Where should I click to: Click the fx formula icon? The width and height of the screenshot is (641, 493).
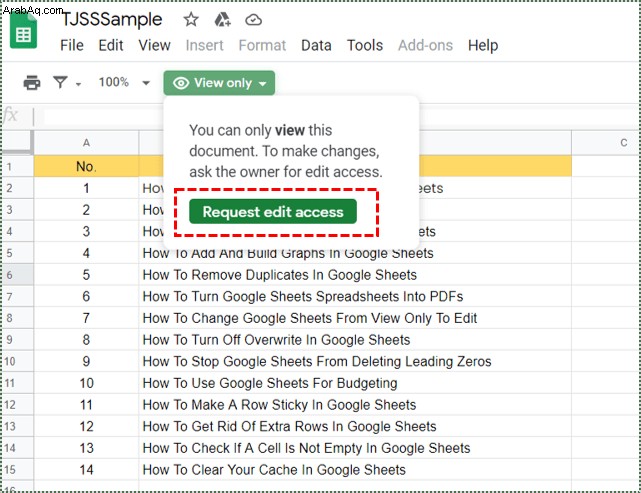11,115
